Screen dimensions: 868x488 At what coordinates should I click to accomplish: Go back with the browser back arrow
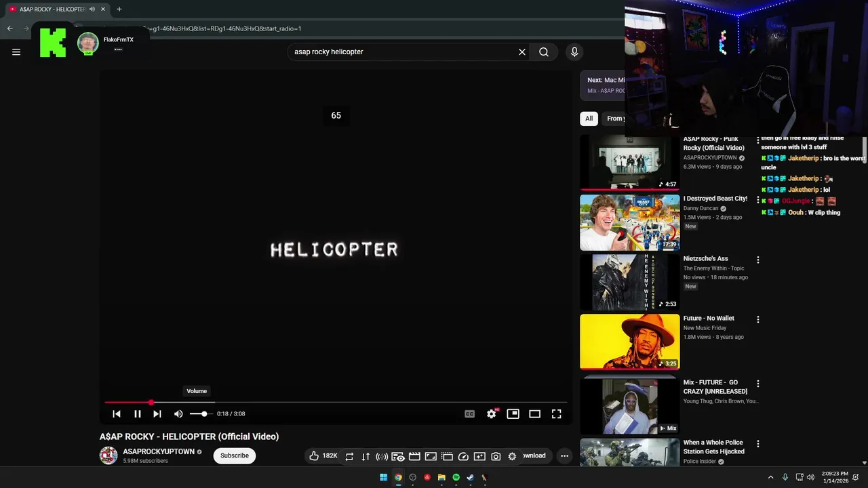tap(9, 28)
